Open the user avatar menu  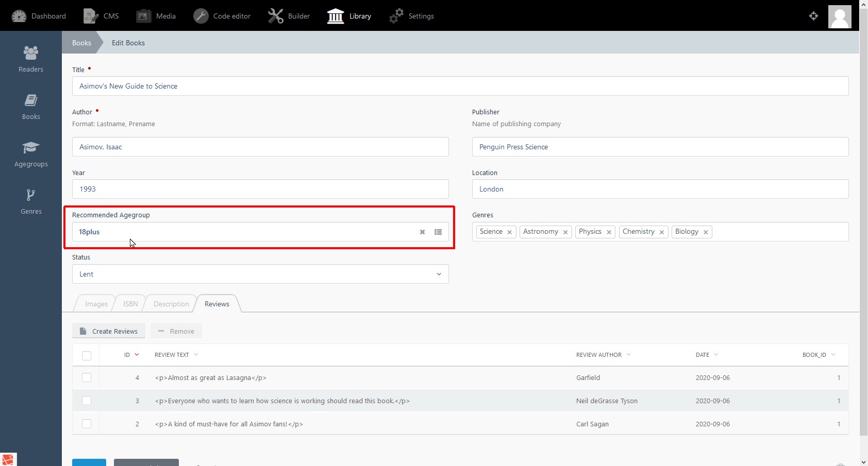click(839, 16)
